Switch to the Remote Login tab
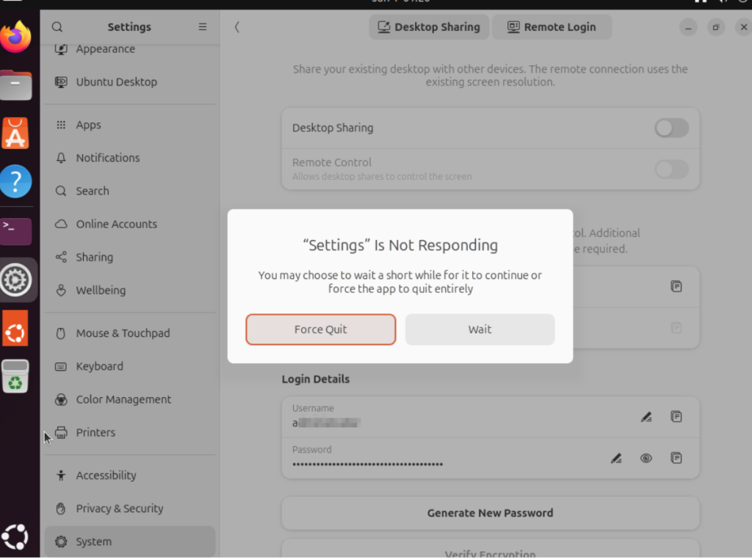 point(552,27)
